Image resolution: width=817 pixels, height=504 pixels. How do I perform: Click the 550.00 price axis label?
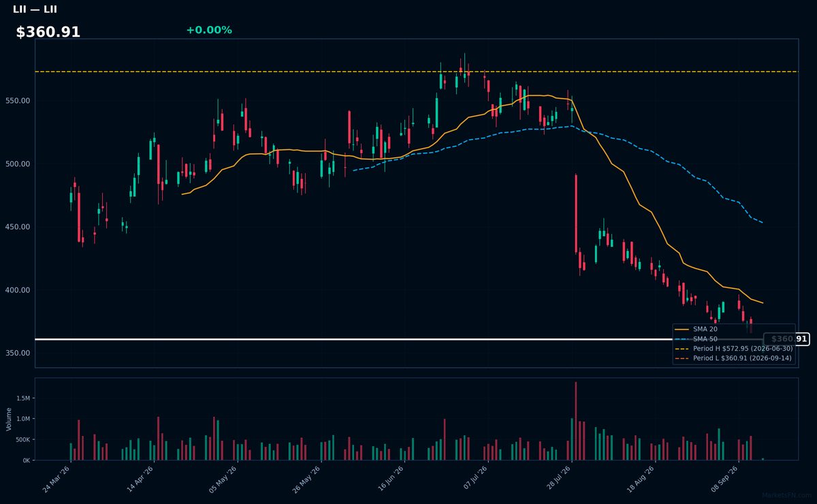(x=18, y=101)
